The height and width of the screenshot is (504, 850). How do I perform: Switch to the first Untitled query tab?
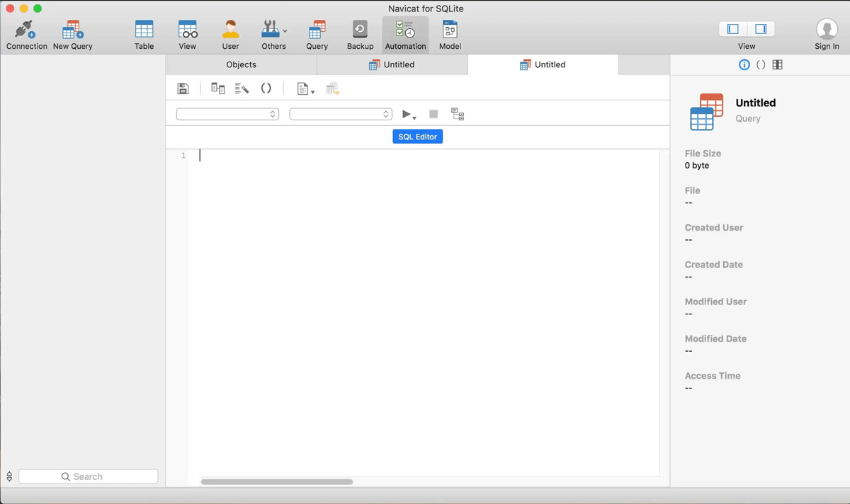[392, 64]
